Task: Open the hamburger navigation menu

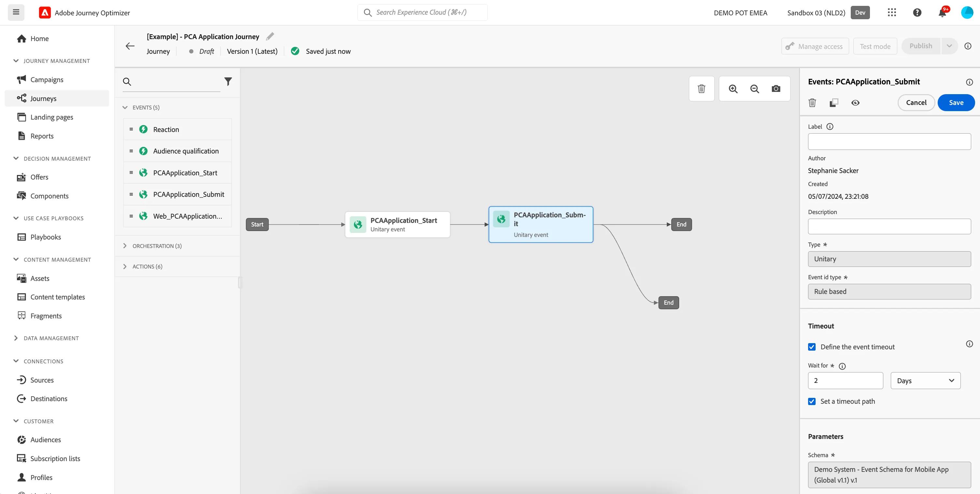Action: coord(16,12)
